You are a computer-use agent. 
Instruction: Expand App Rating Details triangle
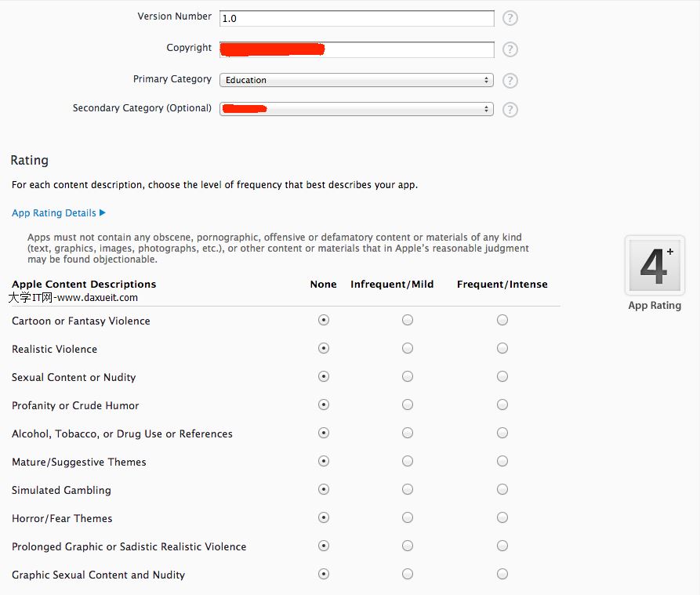point(103,213)
